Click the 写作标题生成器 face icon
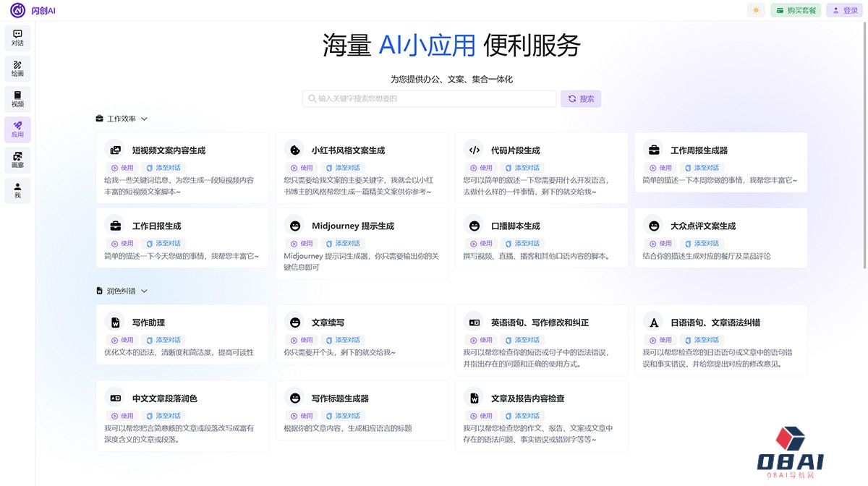 [x=294, y=398]
